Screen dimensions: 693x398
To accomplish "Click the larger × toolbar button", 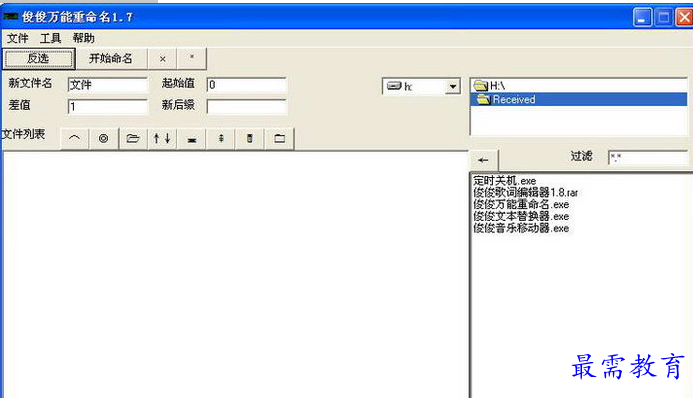I will pyautogui.click(x=162, y=58).
